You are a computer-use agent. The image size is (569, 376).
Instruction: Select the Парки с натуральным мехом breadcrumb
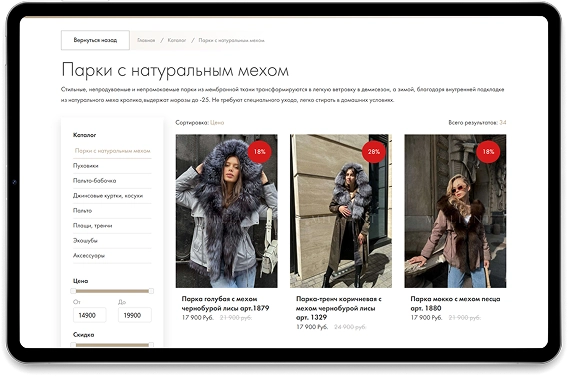(232, 40)
